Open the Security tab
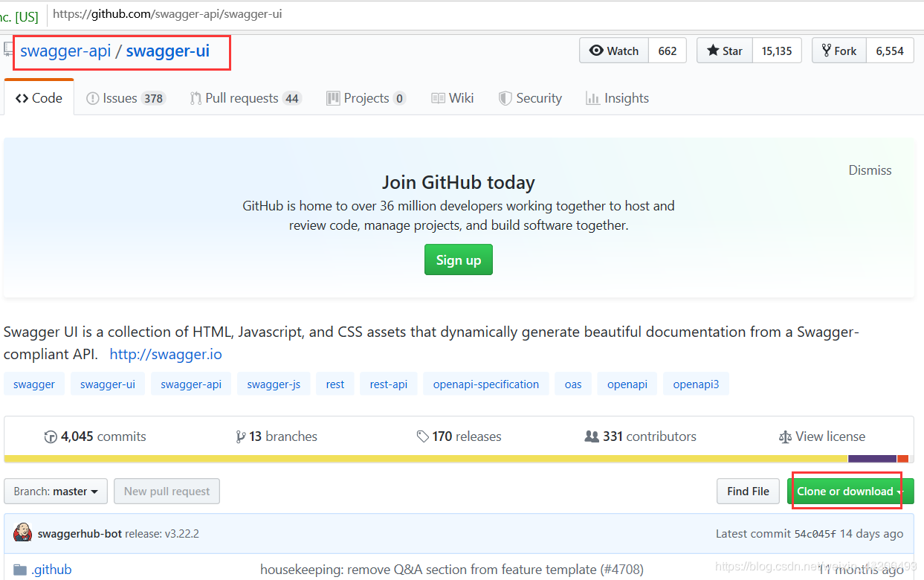The height and width of the screenshot is (580, 924). coord(530,98)
